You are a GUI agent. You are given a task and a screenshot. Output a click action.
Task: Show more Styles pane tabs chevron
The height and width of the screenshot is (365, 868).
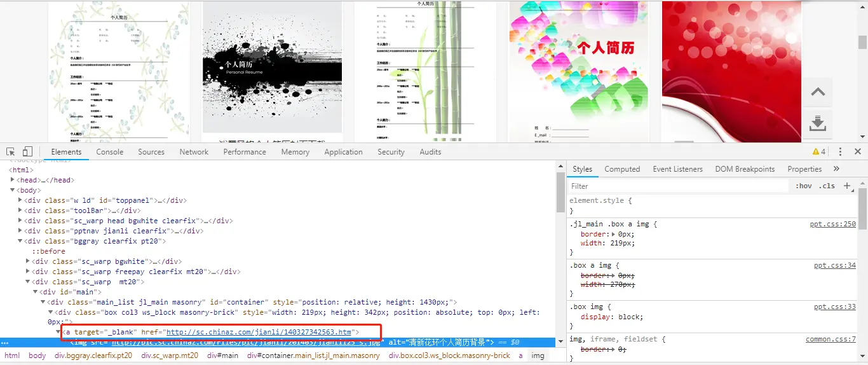(x=836, y=169)
